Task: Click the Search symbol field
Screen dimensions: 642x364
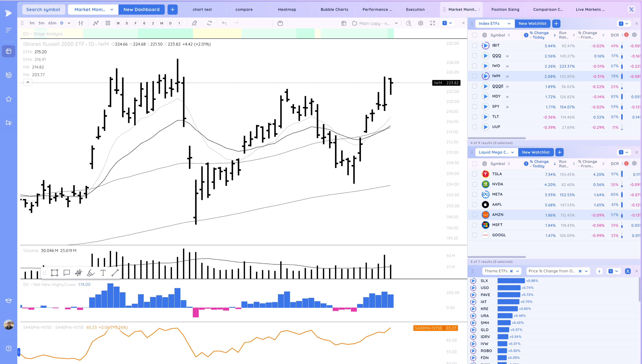Action: click(x=43, y=9)
